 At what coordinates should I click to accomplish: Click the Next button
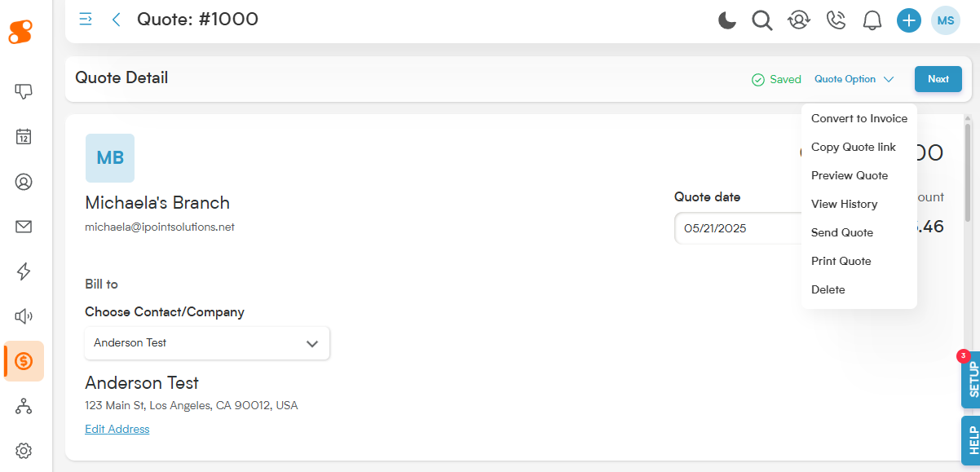(x=938, y=79)
